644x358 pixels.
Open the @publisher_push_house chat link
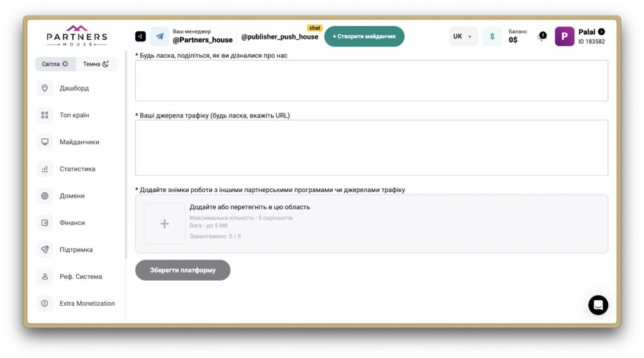point(279,37)
